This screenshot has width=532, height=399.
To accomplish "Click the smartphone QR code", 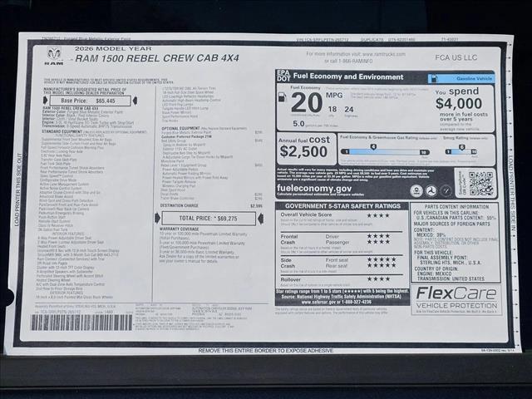I will 480,183.
